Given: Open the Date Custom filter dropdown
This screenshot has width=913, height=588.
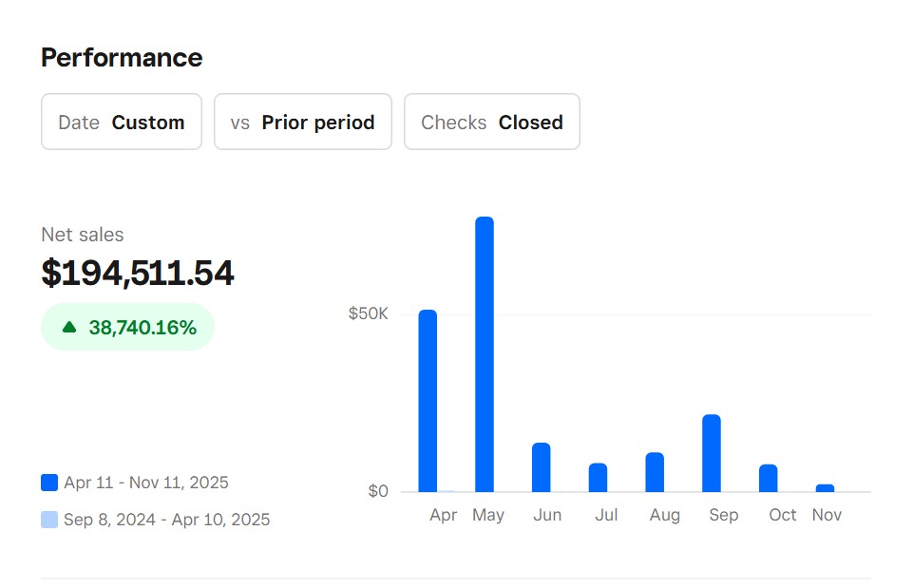Looking at the screenshot, I should tap(122, 122).
